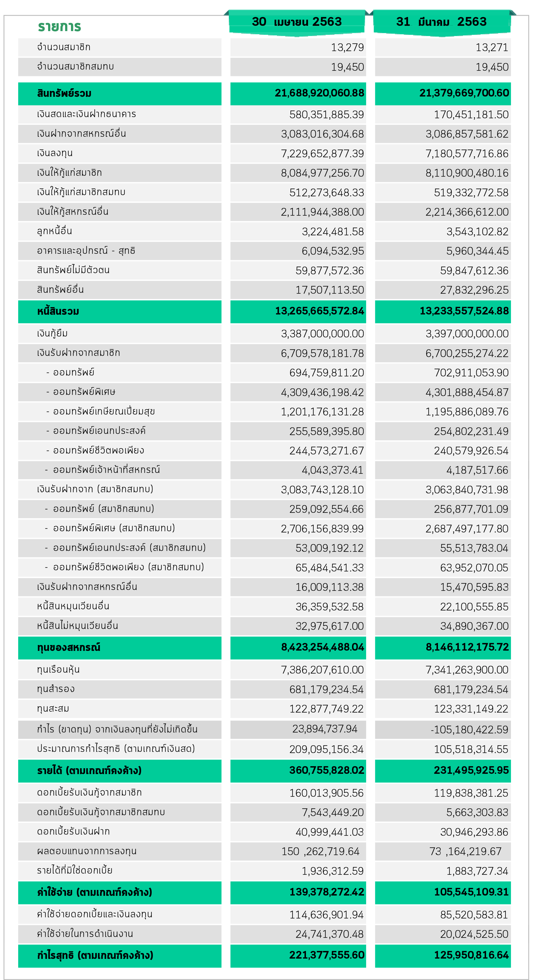Click the เงินรับฝากจากสมาชิก row label
533x980 pixels.
(x=78, y=353)
